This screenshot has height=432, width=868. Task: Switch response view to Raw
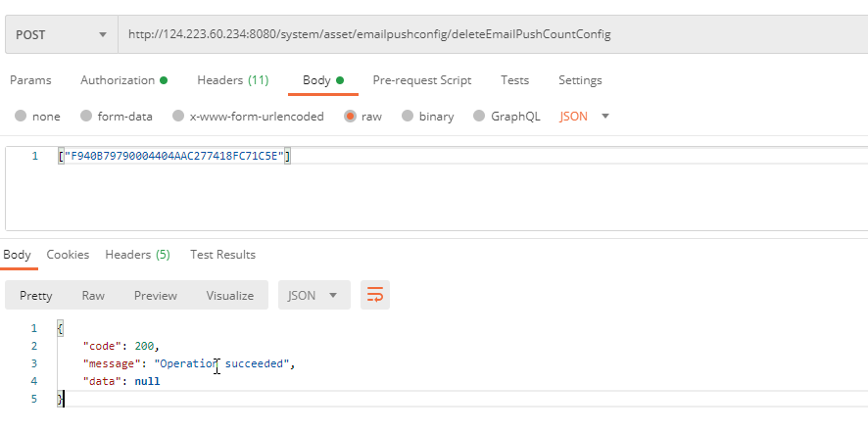(x=93, y=295)
